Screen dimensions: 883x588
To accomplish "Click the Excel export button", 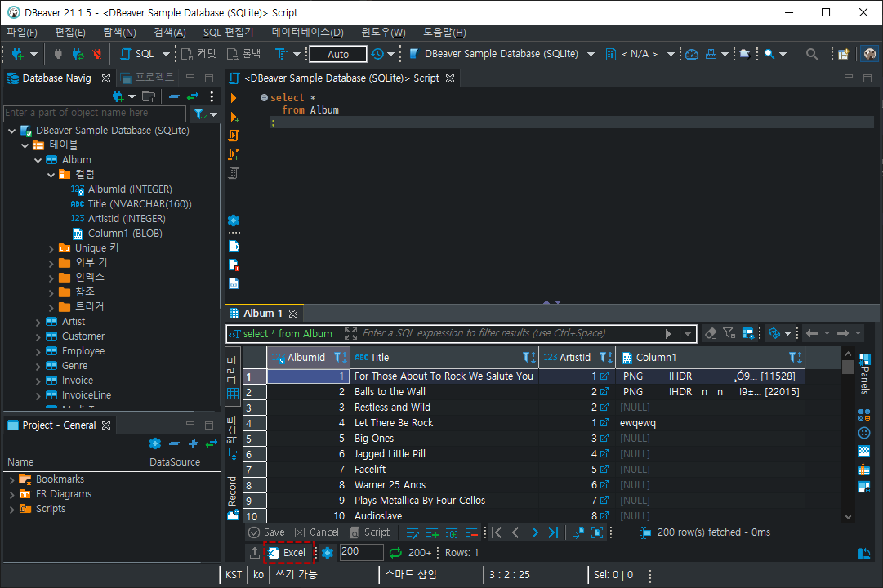I will point(288,553).
